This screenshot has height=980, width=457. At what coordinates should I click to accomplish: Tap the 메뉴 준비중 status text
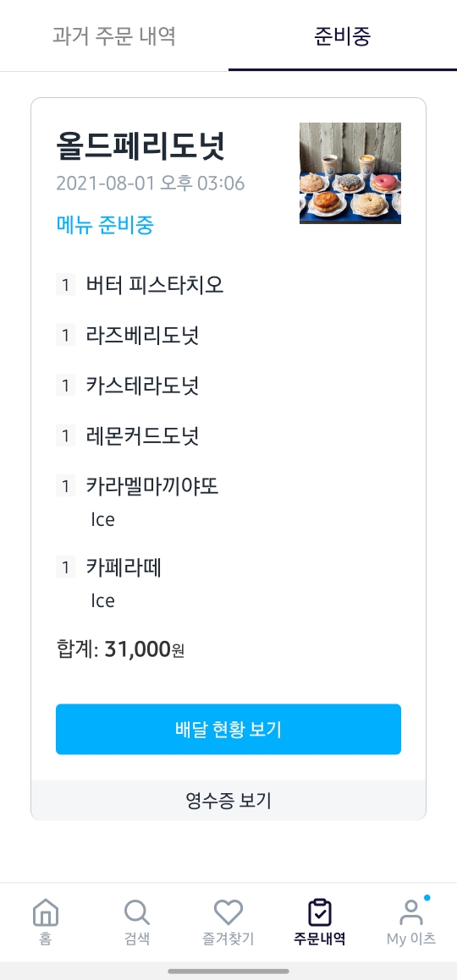click(x=105, y=224)
